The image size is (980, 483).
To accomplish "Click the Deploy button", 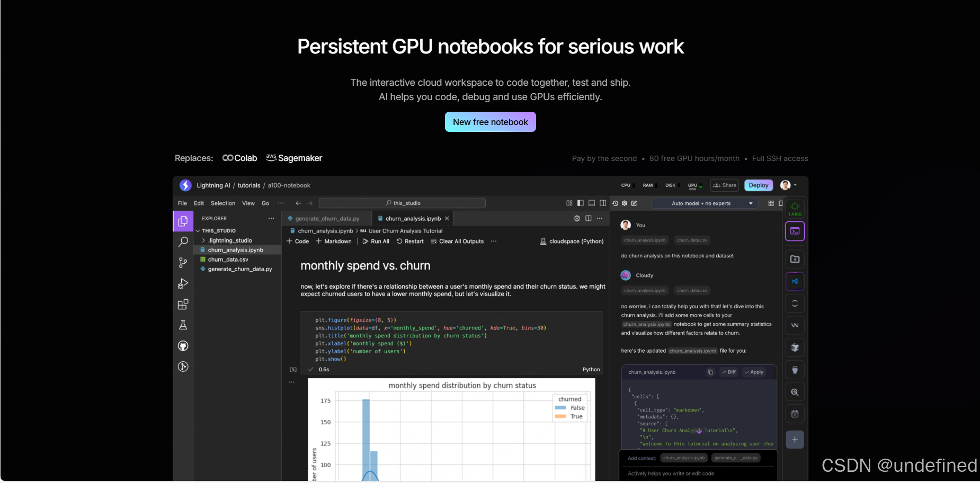I will (758, 185).
